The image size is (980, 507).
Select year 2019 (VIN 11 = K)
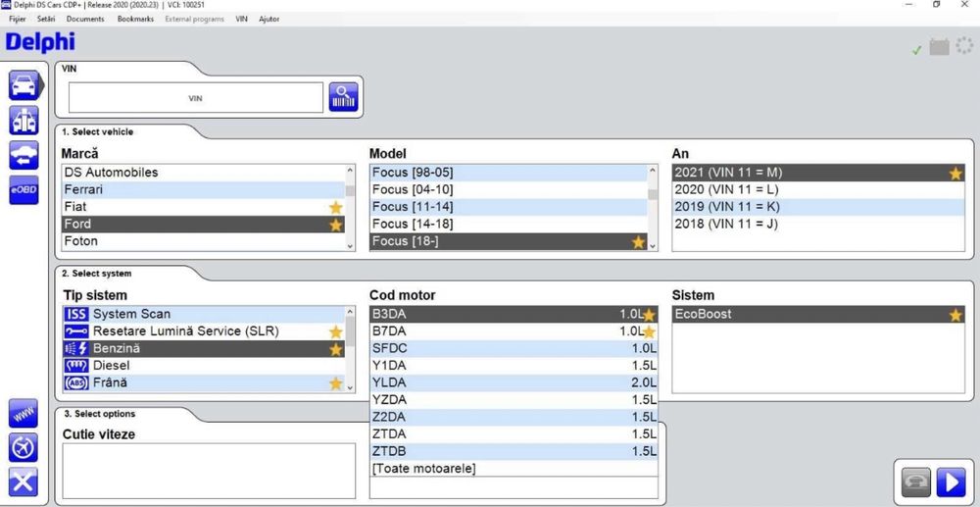[x=818, y=207]
